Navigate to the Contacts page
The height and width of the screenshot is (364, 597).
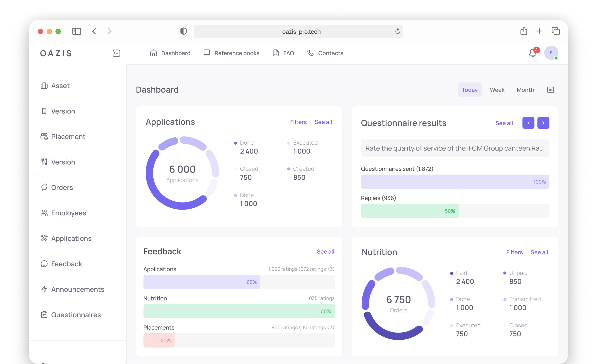coord(330,53)
